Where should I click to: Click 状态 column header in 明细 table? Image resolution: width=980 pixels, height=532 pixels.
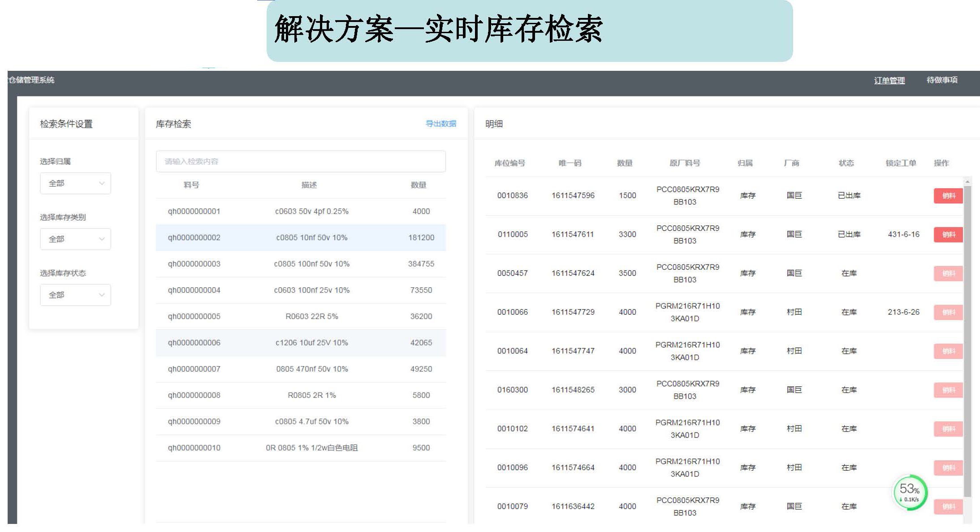click(846, 163)
